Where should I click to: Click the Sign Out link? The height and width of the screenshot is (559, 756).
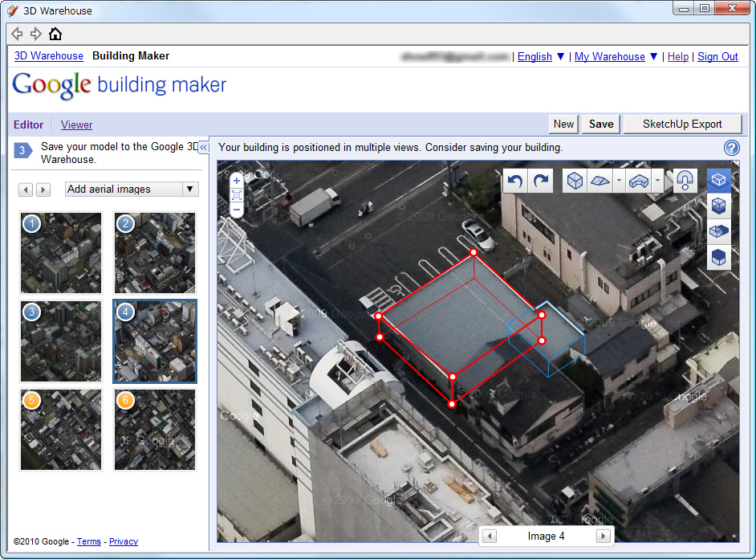717,56
